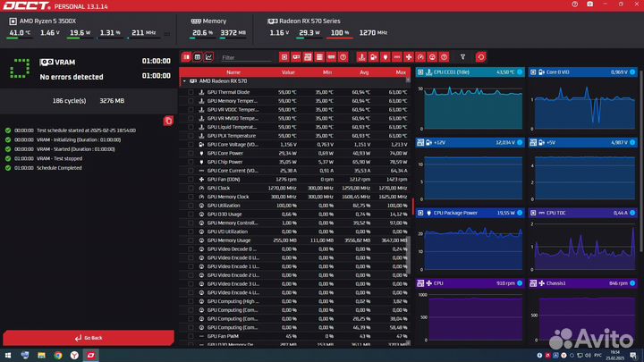
Task: Sort by the Name column header
Action: point(233,72)
